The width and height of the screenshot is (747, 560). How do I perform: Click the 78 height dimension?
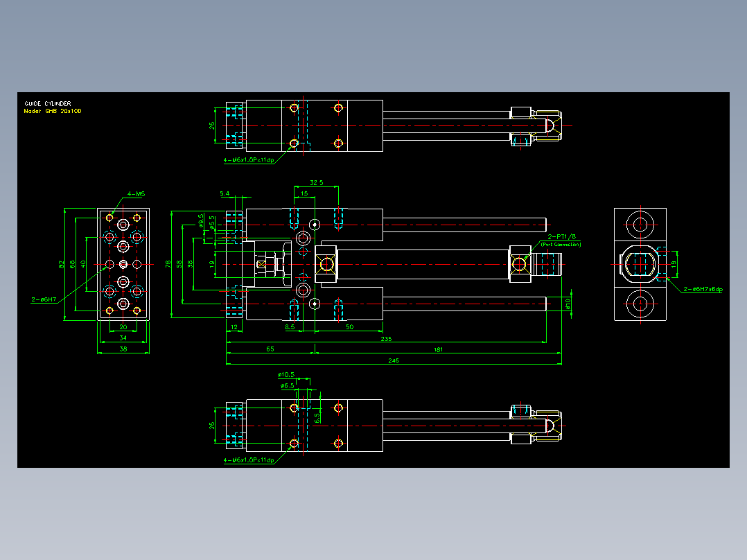click(x=168, y=264)
